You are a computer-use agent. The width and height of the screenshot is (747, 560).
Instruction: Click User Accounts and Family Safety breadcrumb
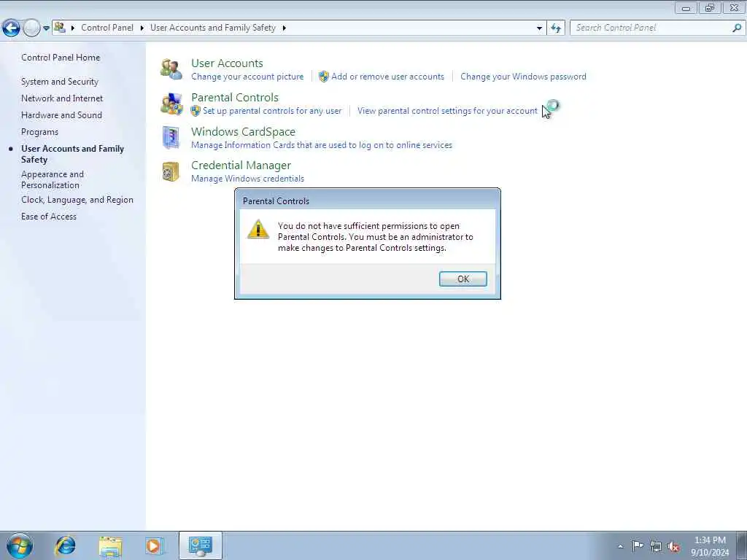tap(213, 28)
